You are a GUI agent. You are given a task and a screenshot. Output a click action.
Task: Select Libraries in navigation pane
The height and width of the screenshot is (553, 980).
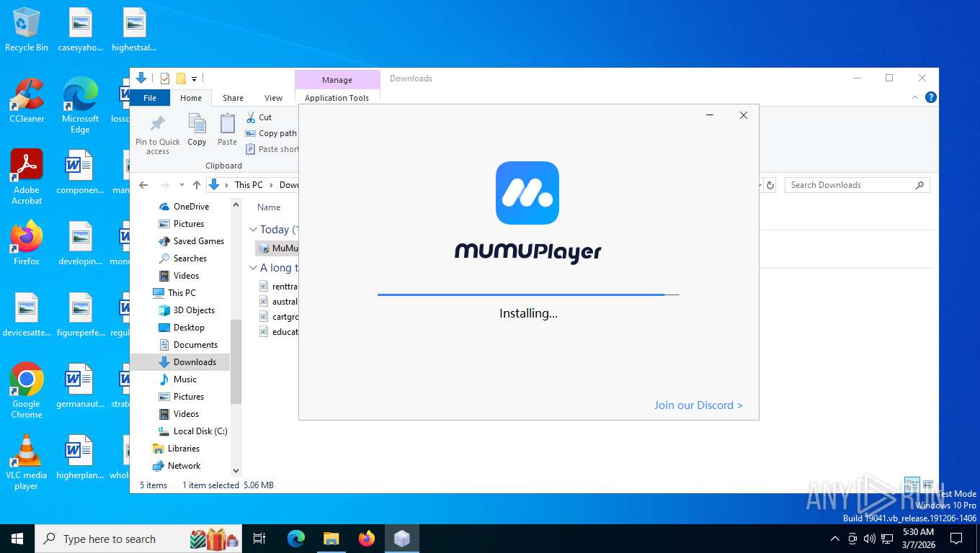176,449
